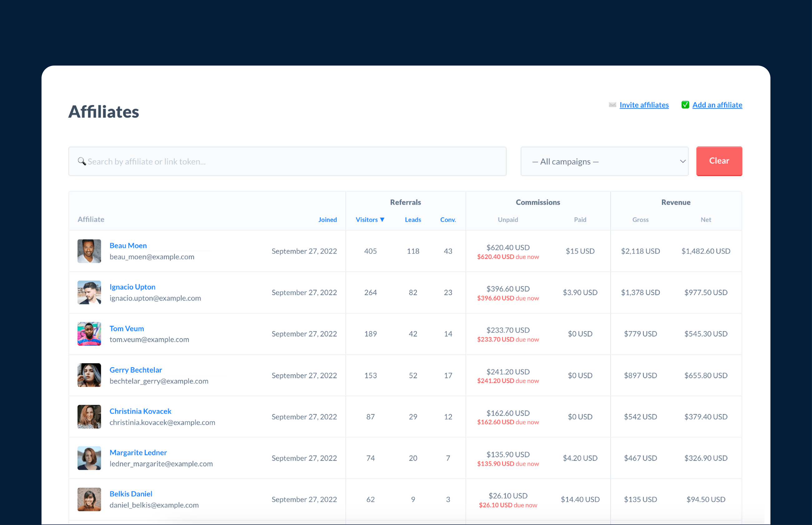Image resolution: width=812 pixels, height=525 pixels.
Task: Open Beau Moen's profile avatar
Action: point(89,251)
